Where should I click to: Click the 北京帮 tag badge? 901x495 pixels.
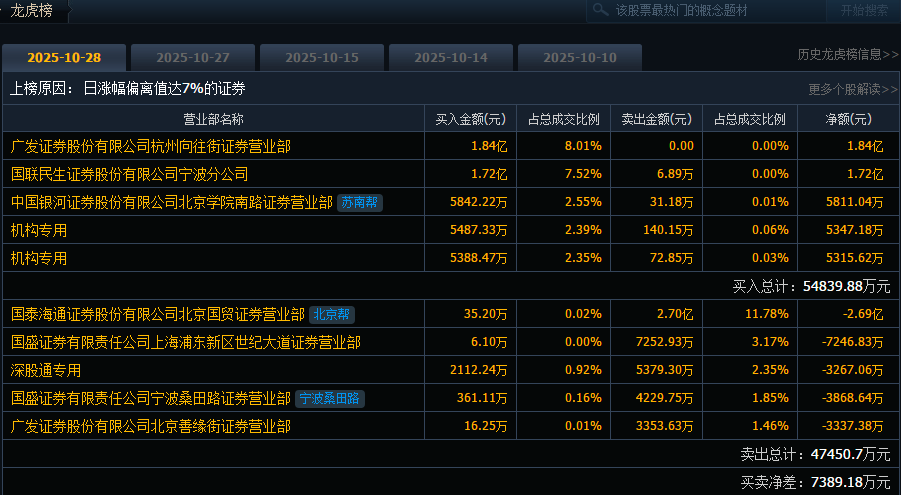coord(332,315)
